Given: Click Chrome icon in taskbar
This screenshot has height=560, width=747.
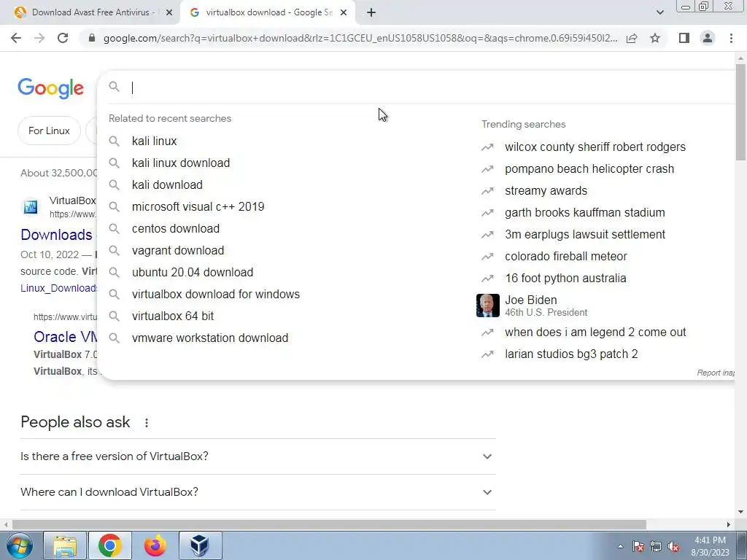Looking at the screenshot, I should [x=110, y=545].
